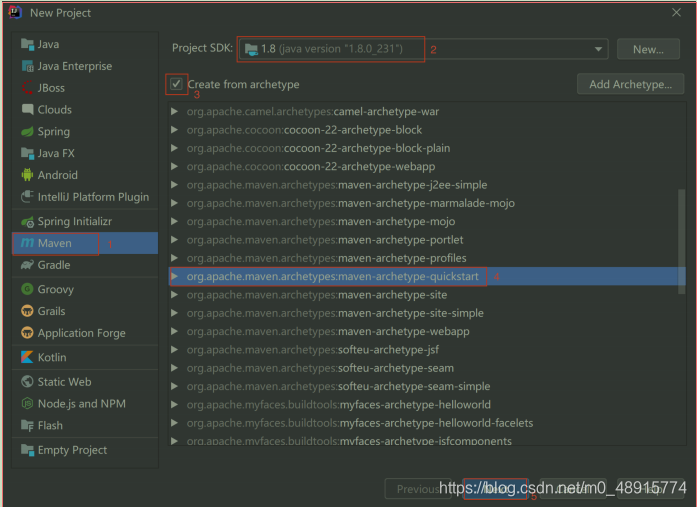Close the New Project dialog

pos(676,12)
